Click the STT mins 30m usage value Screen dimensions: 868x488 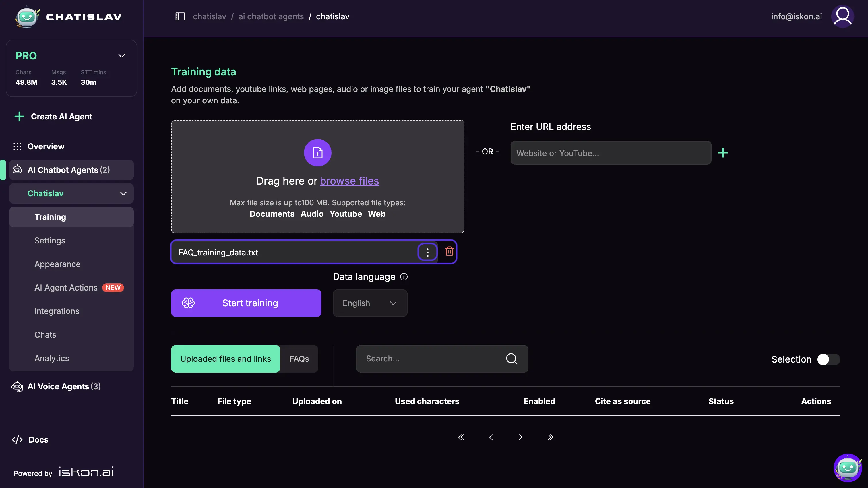pyautogui.click(x=88, y=82)
